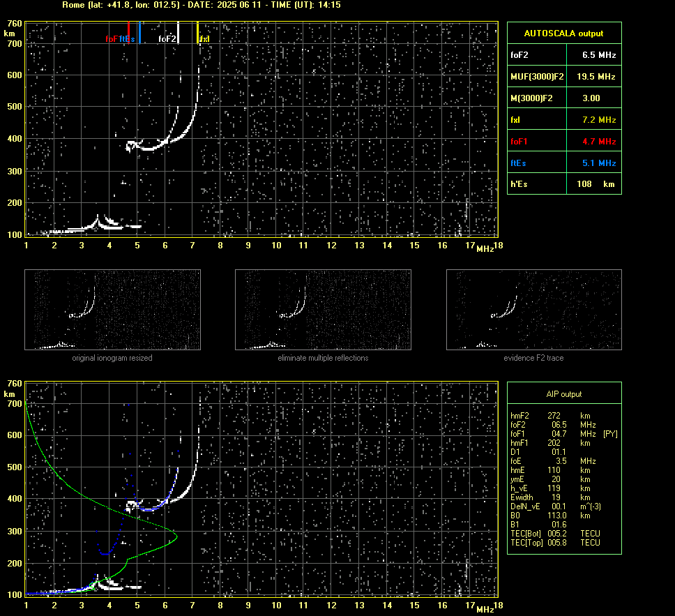Click the yellow '7.2 MHz' fxI value
This screenshot has width=675, height=616.
point(599,120)
